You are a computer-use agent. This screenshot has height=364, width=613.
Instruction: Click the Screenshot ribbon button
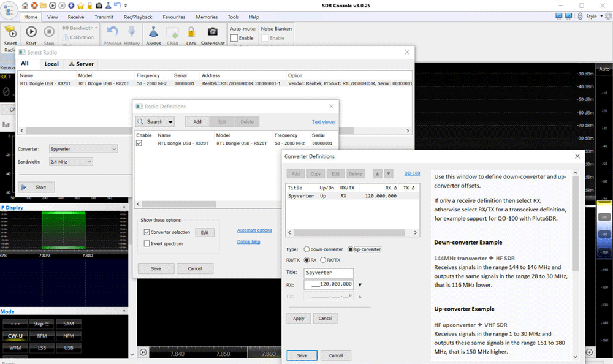[x=213, y=36]
